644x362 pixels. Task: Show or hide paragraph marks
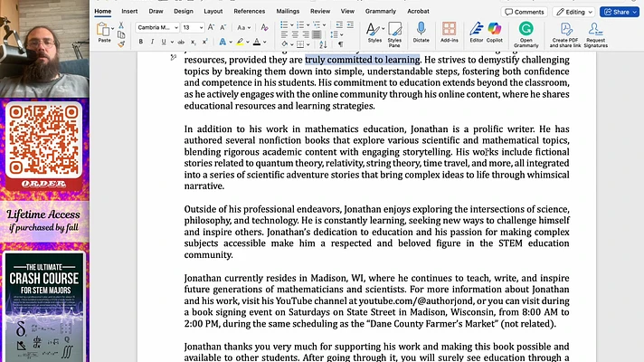click(340, 44)
